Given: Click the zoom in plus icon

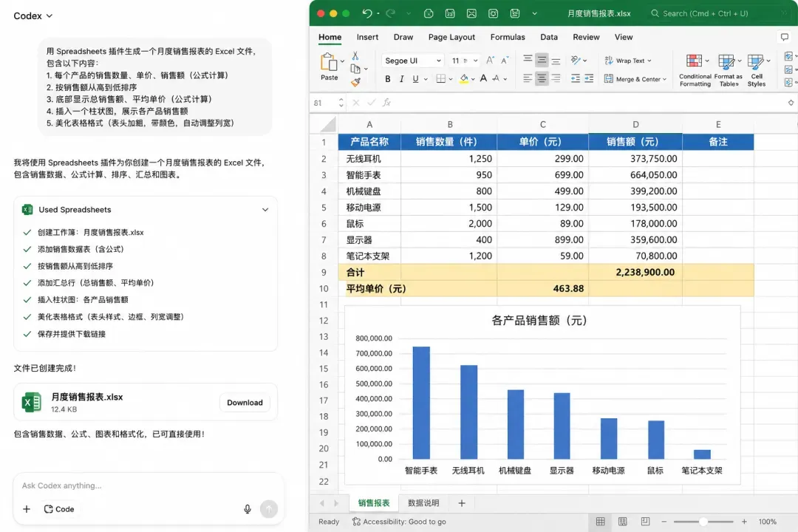Looking at the screenshot, I should pos(744,522).
